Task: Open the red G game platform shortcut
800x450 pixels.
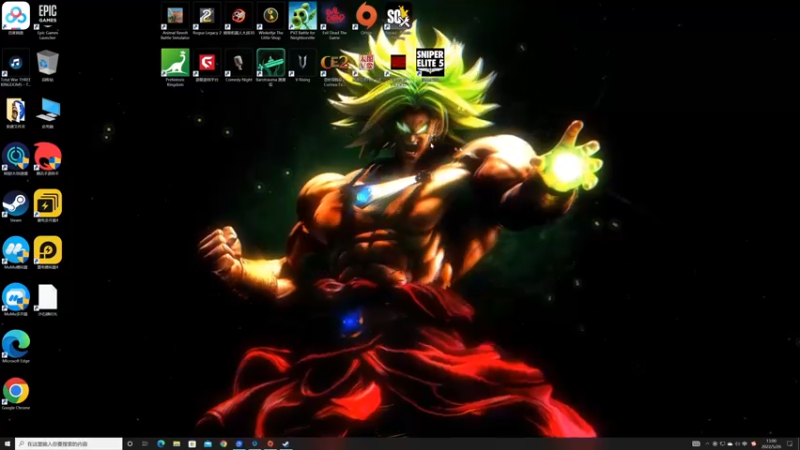Action: pos(207,65)
